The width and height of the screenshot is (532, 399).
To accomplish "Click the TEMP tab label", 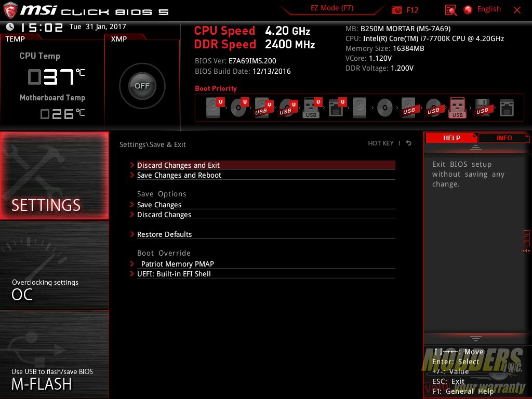I will coord(15,39).
